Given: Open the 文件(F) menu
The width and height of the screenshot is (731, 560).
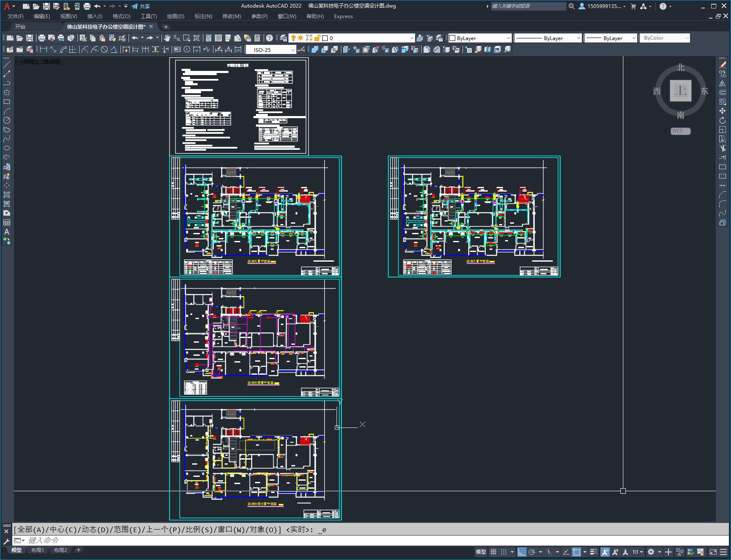Looking at the screenshot, I should (x=16, y=16).
